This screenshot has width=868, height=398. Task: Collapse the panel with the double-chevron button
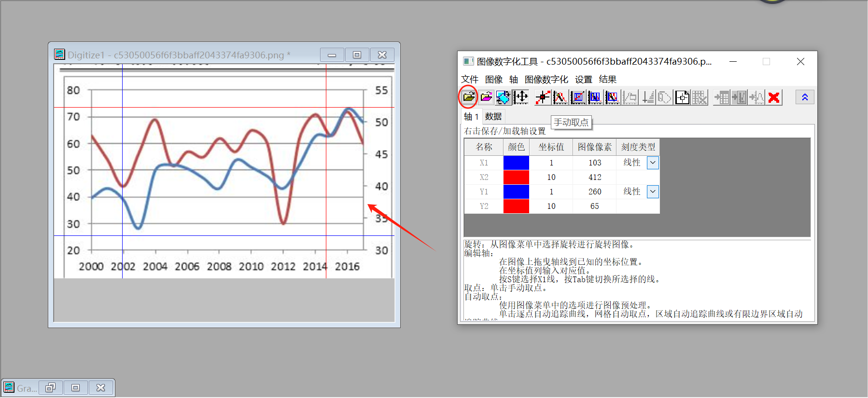tap(805, 97)
